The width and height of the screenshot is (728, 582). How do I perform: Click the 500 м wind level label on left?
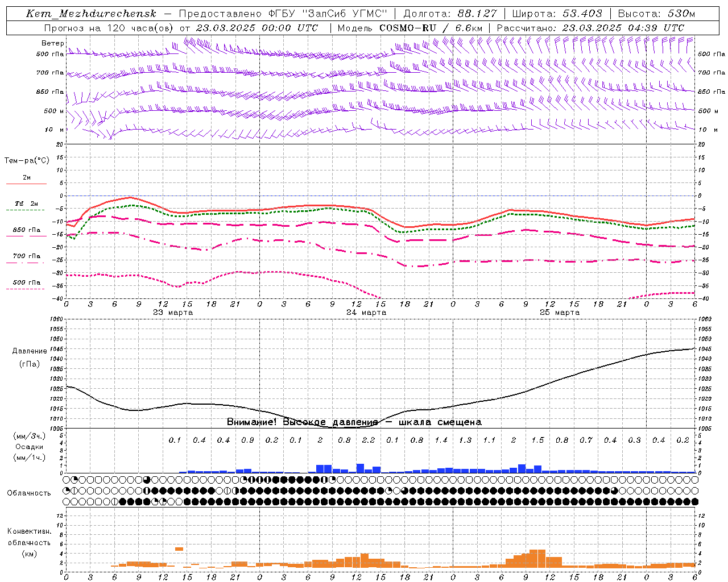click(x=54, y=111)
